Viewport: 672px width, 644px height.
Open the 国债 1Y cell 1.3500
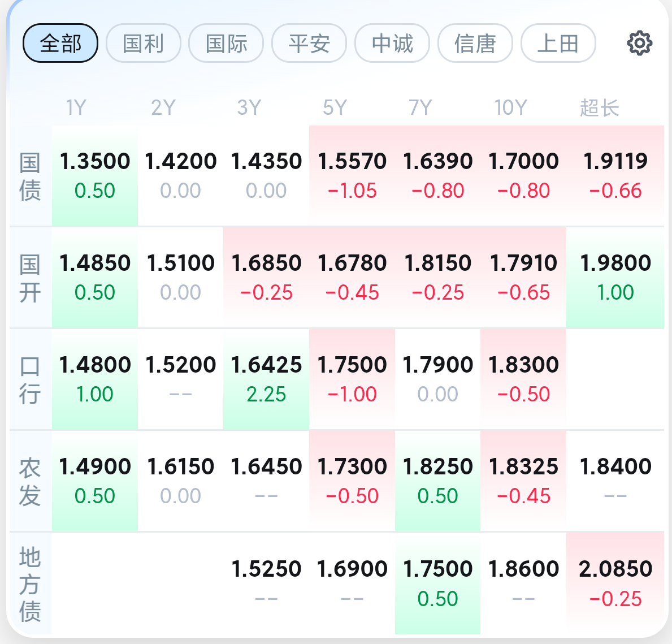point(95,176)
